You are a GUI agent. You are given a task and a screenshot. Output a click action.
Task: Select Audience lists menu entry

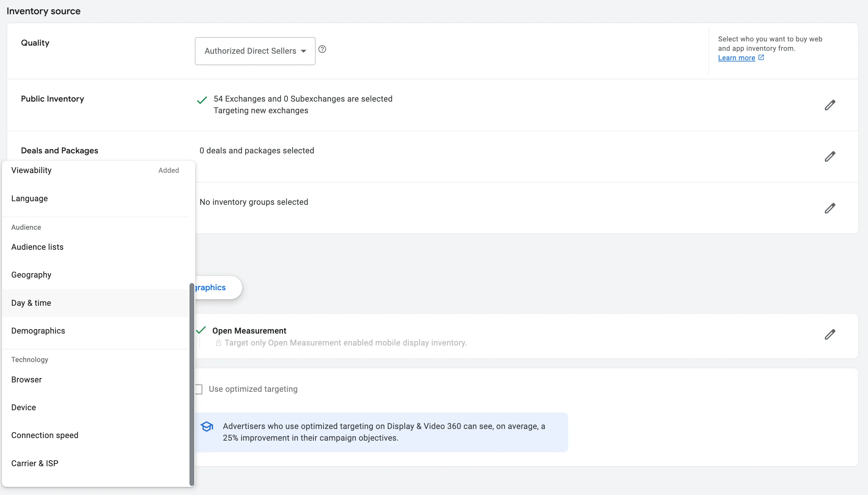coord(95,247)
